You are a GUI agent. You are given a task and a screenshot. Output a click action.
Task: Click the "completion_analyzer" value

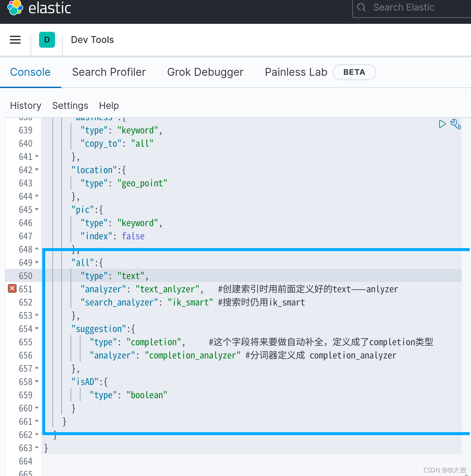click(x=193, y=356)
